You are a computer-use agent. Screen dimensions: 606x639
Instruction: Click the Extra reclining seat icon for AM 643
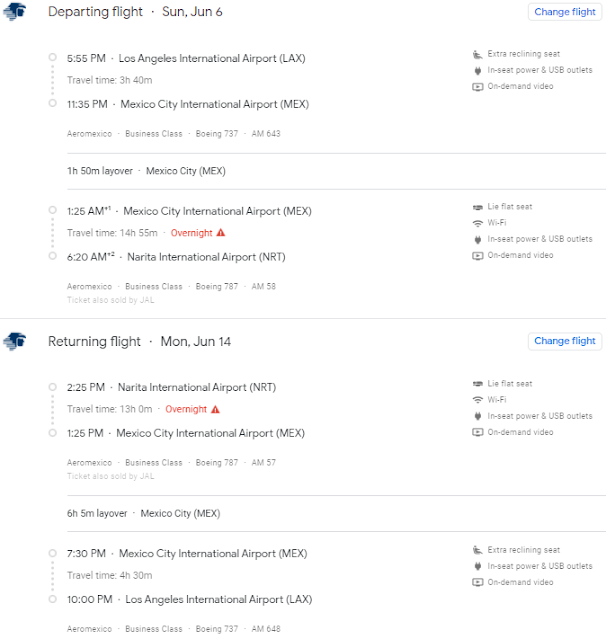(477, 54)
